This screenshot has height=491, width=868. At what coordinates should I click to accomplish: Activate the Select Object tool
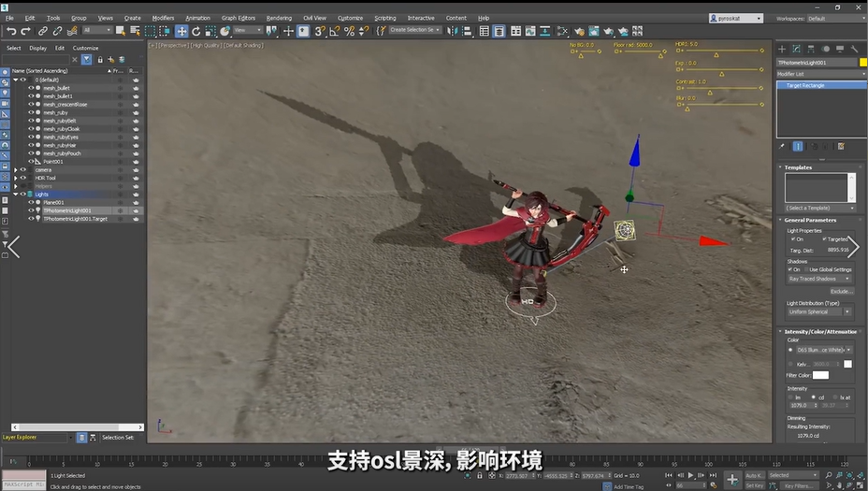pyautogui.click(x=120, y=31)
